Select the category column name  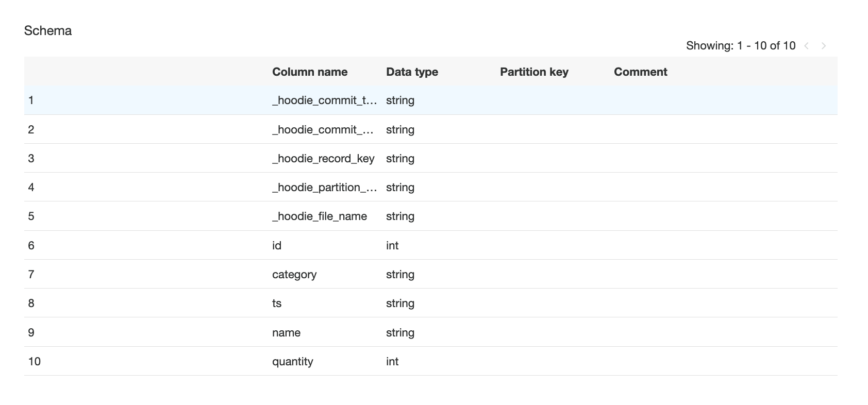(294, 275)
